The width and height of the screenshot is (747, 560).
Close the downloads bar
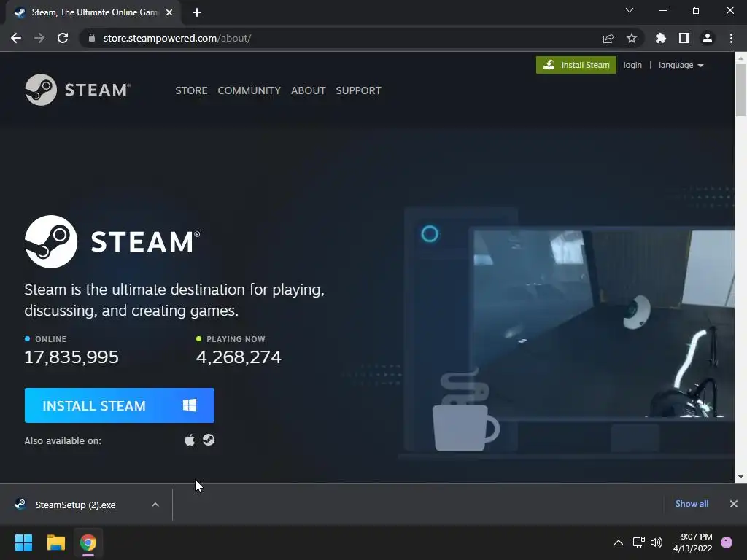(734, 504)
